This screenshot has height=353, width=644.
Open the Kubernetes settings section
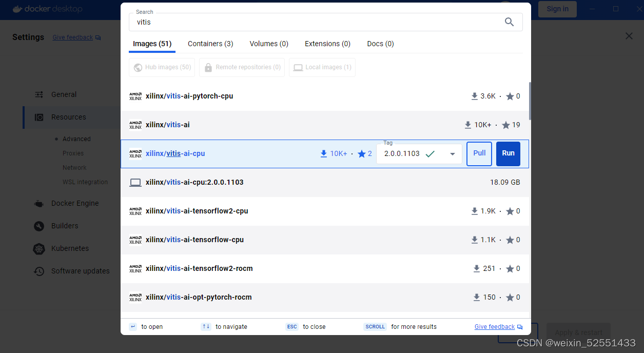point(70,248)
